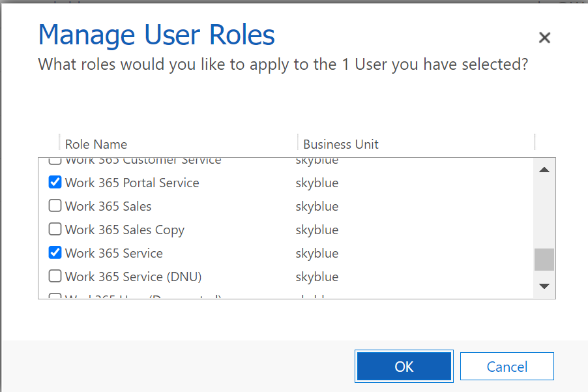Click skyblue business unit in Work 365 Service row

[317, 254]
